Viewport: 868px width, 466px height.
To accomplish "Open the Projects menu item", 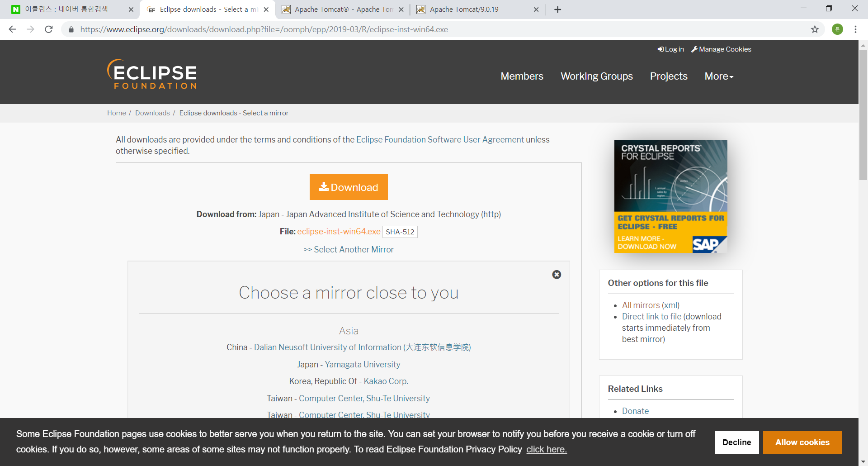I will pyautogui.click(x=669, y=76).
